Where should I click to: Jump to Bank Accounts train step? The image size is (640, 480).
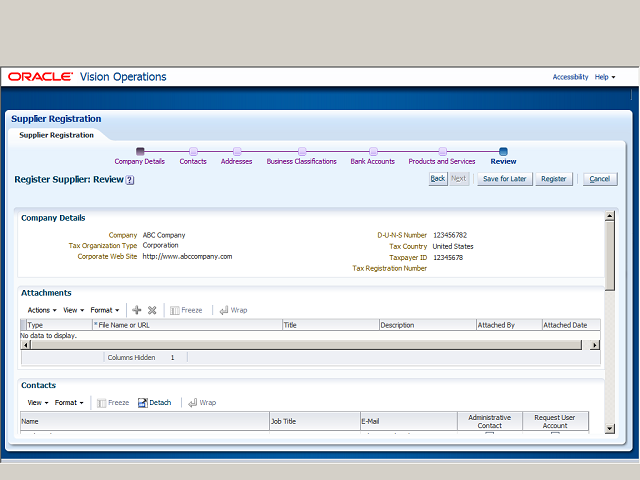tap(373, 161)
